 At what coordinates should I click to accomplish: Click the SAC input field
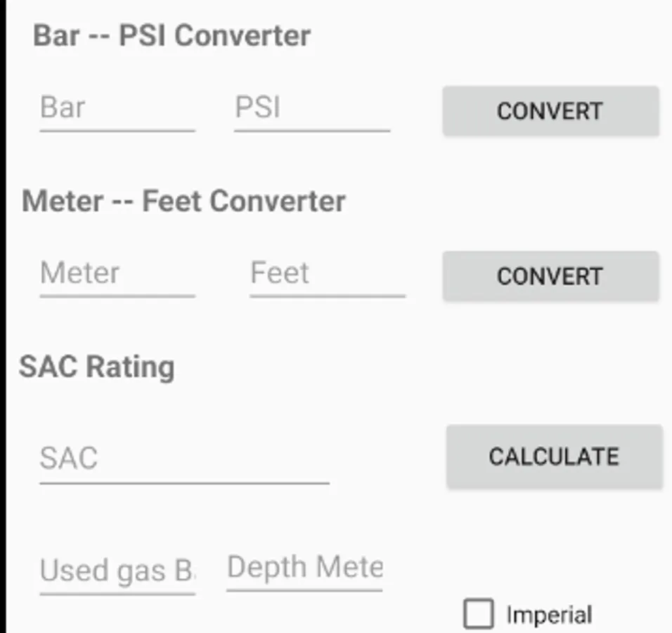point(184,459)
